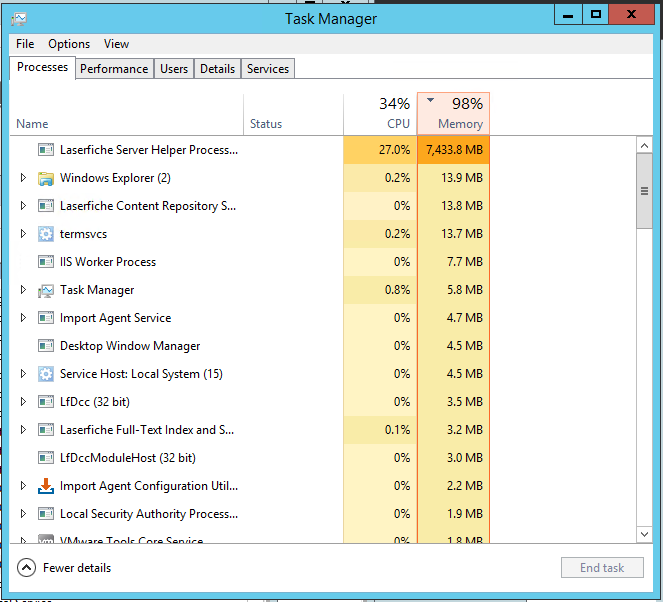This screenshot has height=602, width=663.
Task: Select the Processes tab
Action: [x=42, y=67]
